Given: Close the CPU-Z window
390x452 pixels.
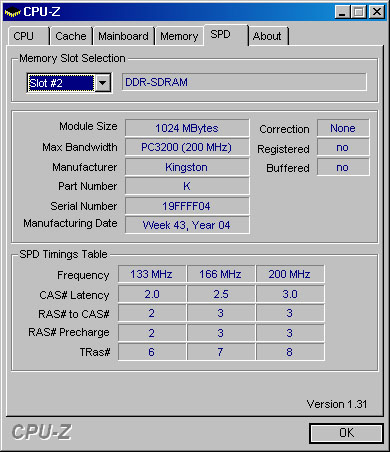Looking at the screenshot, I should [x=377, y=12].
